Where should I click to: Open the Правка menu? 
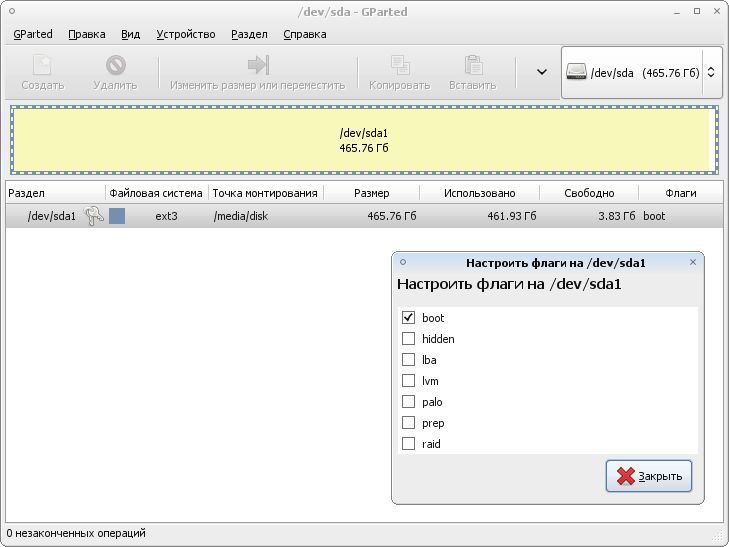click(x=87, y=34)
